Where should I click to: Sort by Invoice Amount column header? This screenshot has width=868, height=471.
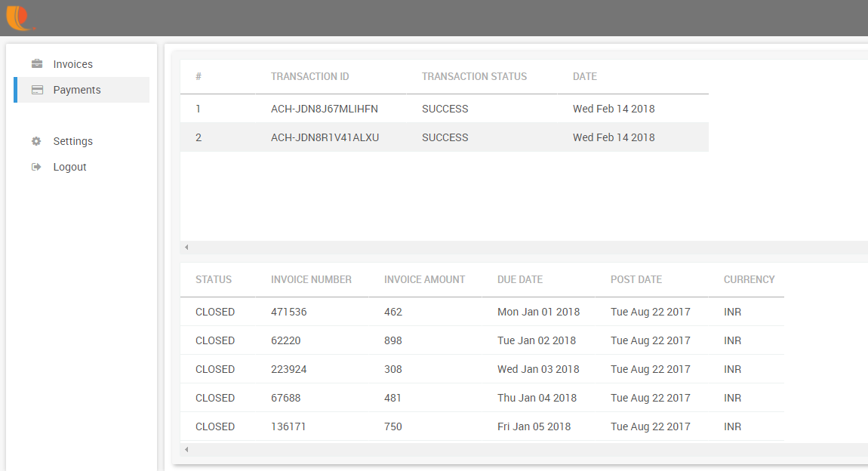click(x=424, y=279)
